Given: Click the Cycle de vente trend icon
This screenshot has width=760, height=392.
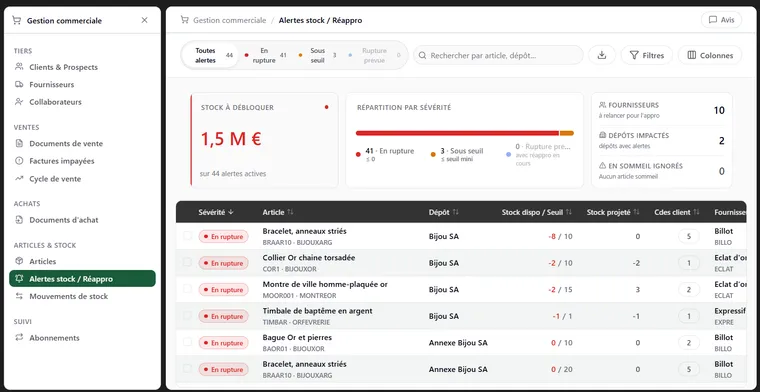Looking at the screenshot, I should coord(19,179).
